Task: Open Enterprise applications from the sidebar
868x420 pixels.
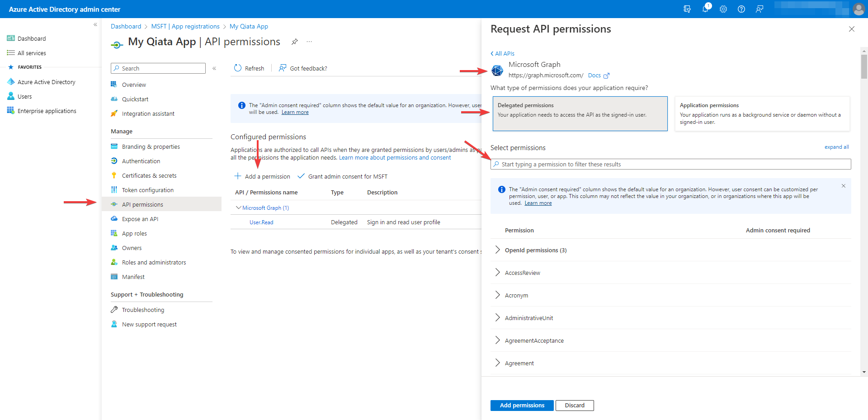Action: pos(10,111)
